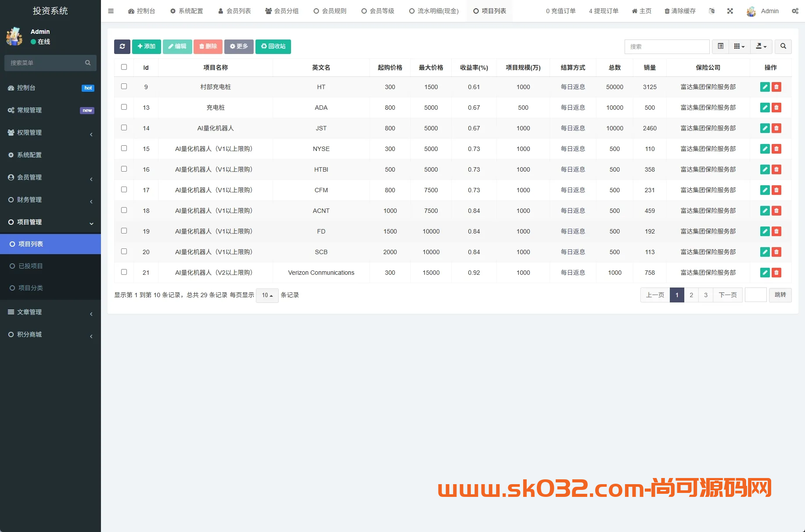
Task: Type in the 搜索 search input field
Action: point(667,47)
